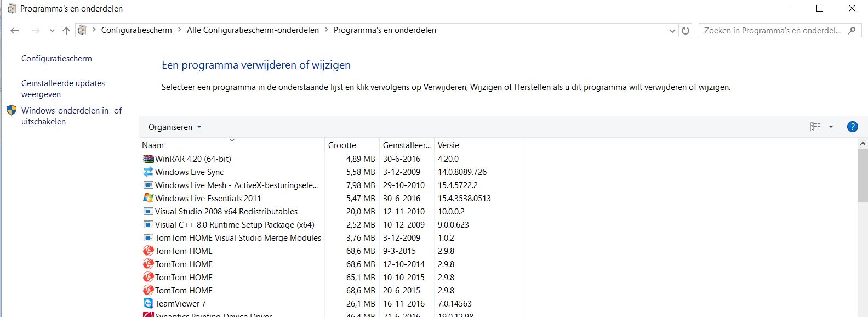Click size value 4,89 MB
Image resolution: width=868 pixels, height=317 pixels.
coord(361,159)
